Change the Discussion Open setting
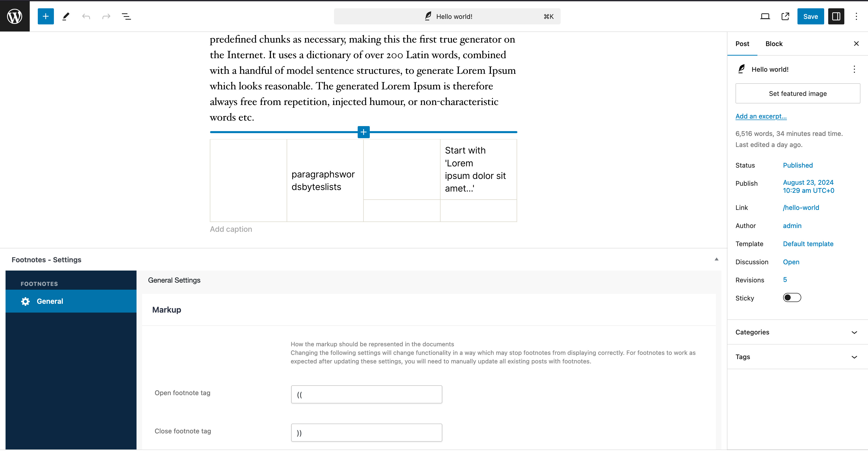 tap(791, 262)
